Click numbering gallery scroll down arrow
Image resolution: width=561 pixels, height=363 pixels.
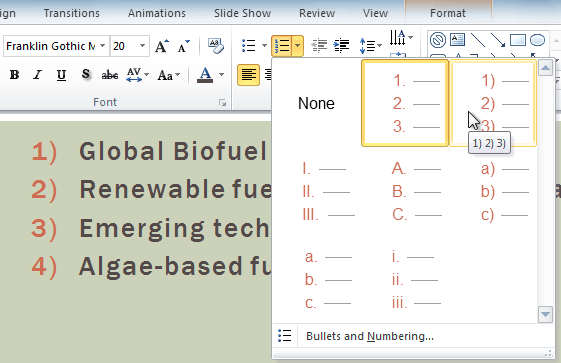click(x=545, y=314)
